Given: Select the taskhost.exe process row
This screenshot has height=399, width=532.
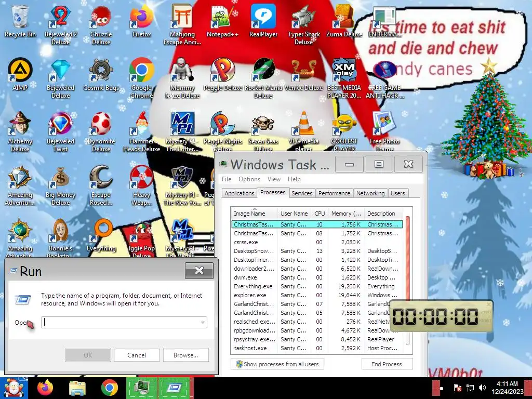Looking at the screenshot, I should pyautogui.click(x=317, y=348).
